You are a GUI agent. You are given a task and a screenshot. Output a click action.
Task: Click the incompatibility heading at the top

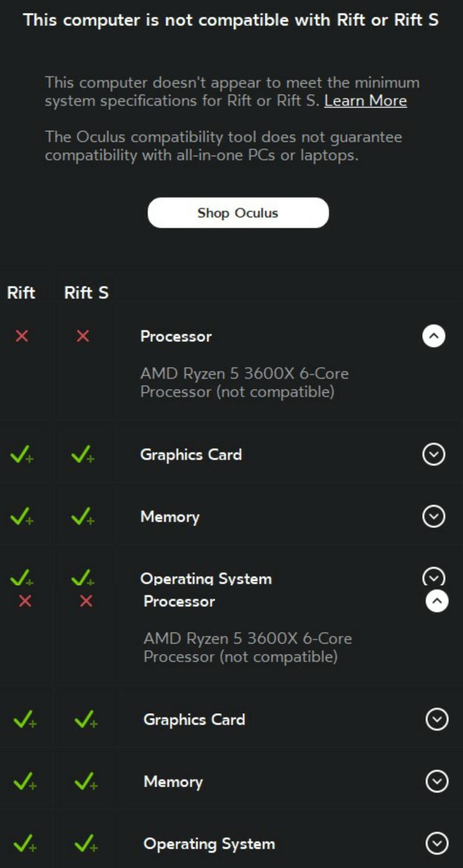click(x=231, y=20)
